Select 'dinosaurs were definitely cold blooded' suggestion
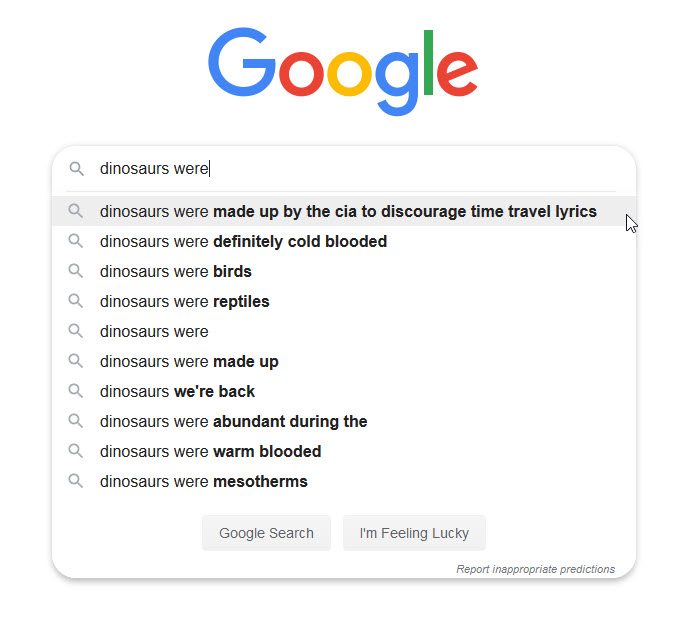 pos(243,241)
